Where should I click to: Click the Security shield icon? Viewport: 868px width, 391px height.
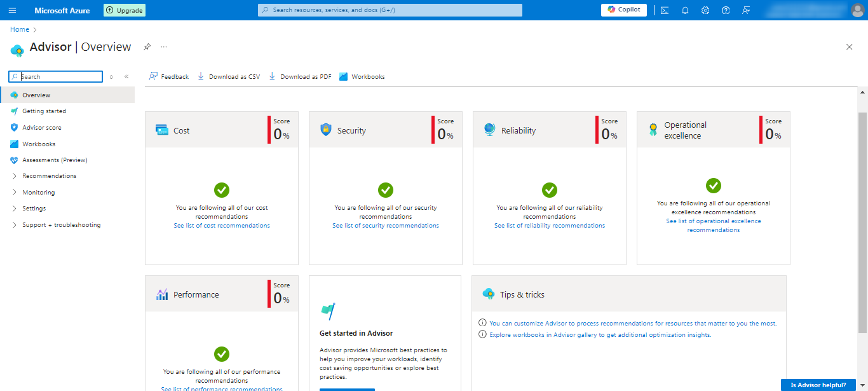(x=326, y=130)
